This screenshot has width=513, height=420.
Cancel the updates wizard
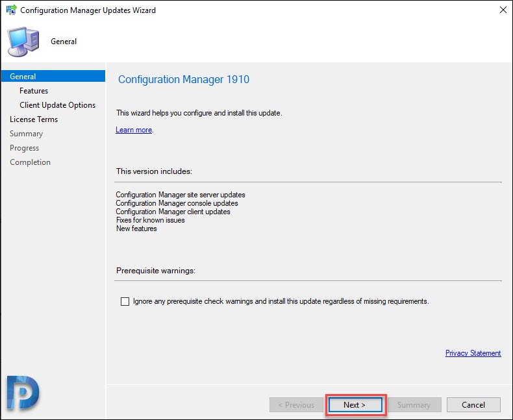(x=473, y=405)
